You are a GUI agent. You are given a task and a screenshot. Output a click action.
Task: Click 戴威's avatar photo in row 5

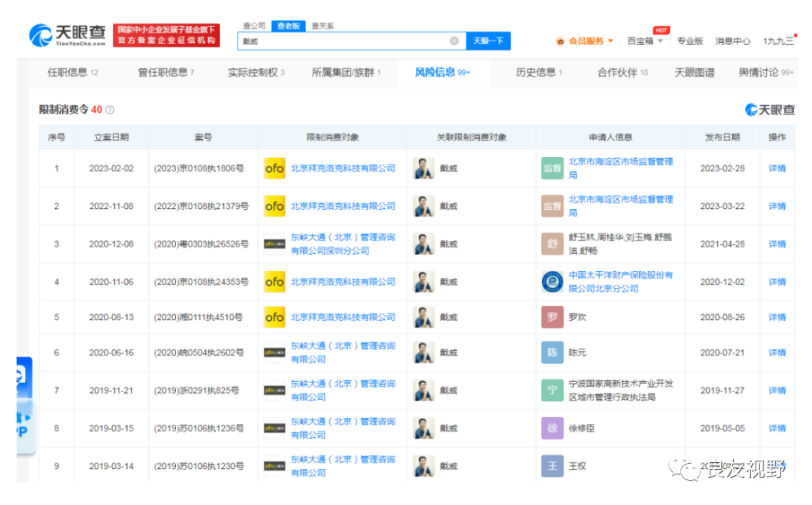[x=423, y=317]
